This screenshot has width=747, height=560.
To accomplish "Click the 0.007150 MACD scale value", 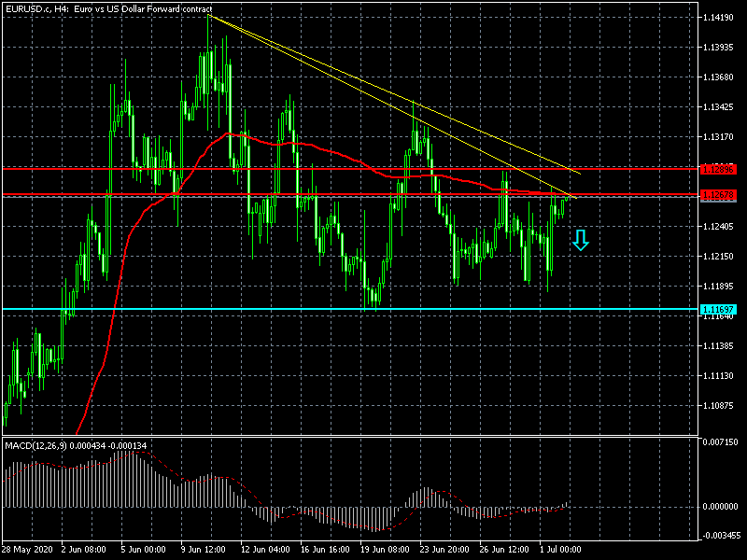I will 720,441.
